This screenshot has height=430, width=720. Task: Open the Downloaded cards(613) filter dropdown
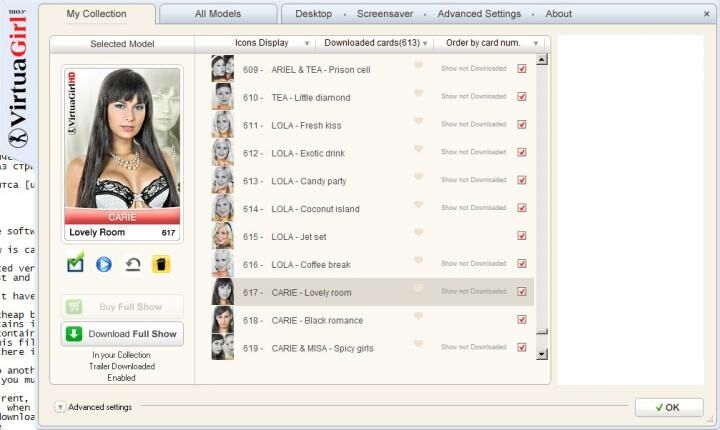pos(376,43)
